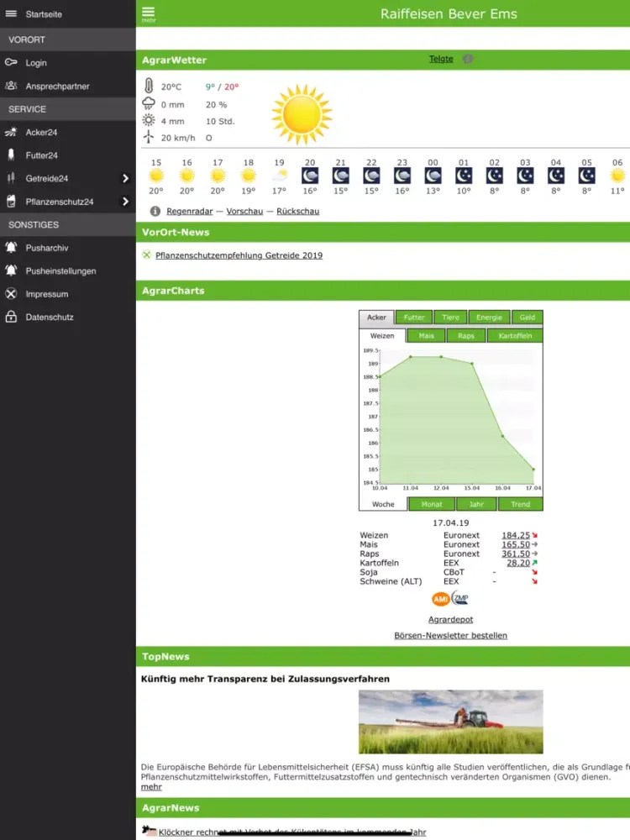Click the field icon beside Acker24

pyautogui.click(x=11, y=132)
